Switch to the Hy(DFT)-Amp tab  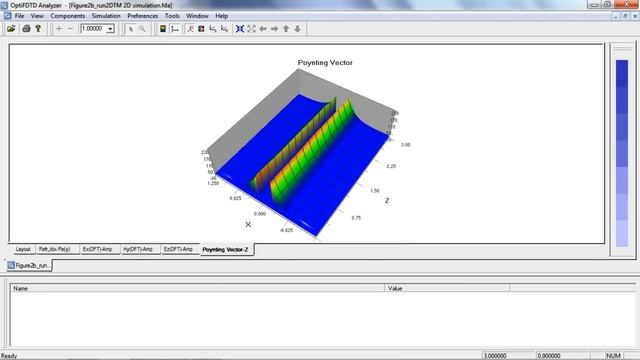[138, 249]
